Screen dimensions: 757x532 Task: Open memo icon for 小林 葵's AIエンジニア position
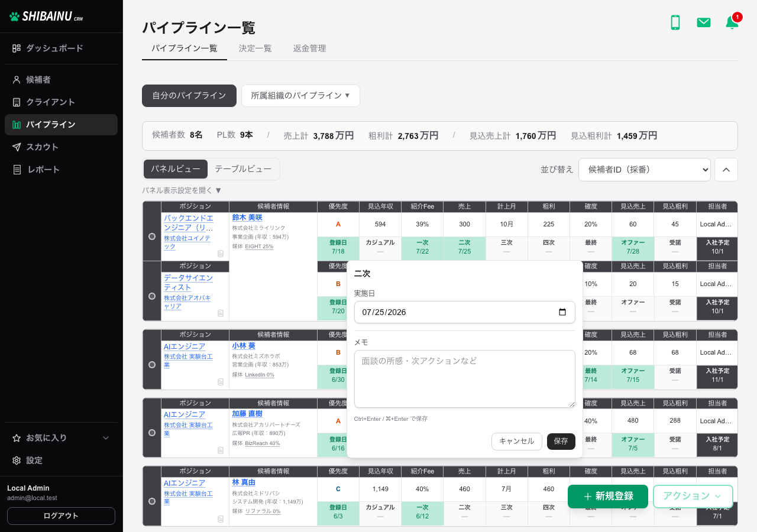(x=221, y=382)
